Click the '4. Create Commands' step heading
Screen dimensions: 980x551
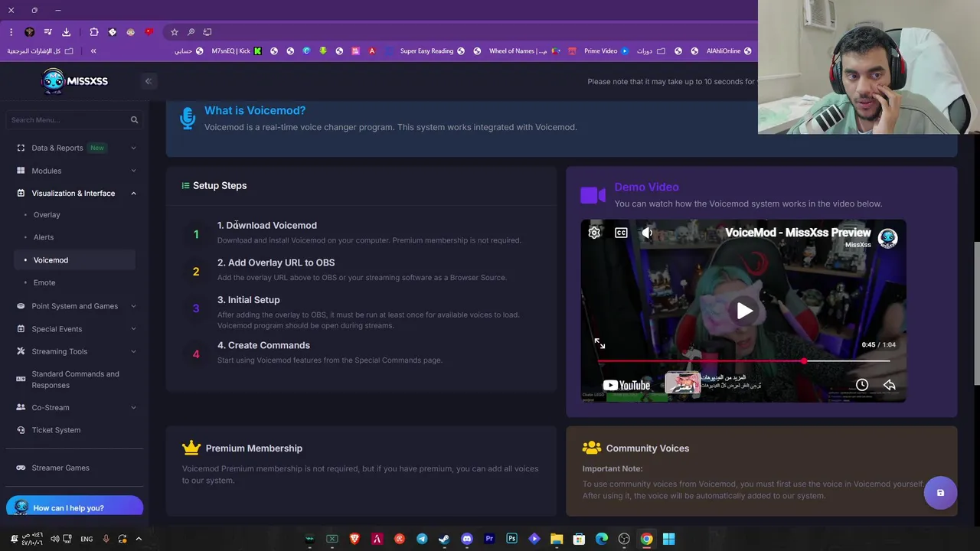tap(263, 345)
